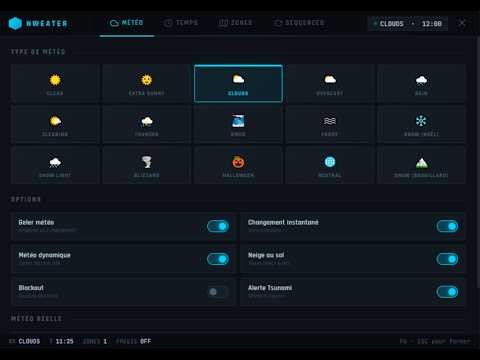This screenshot has height=360, width=480.
Task: Select the Smog weather tile
Action: [x=238, y=124]
